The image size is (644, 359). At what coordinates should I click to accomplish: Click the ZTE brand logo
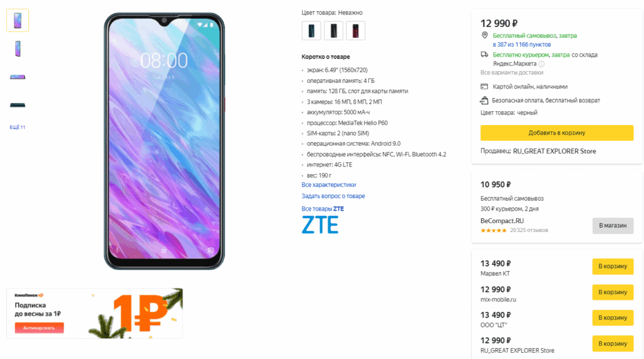click(320, 224)
